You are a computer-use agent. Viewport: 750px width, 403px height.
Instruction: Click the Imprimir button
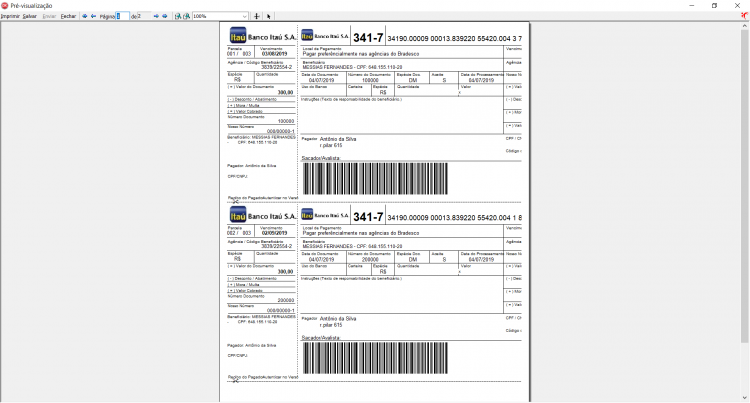pos(10,16)
